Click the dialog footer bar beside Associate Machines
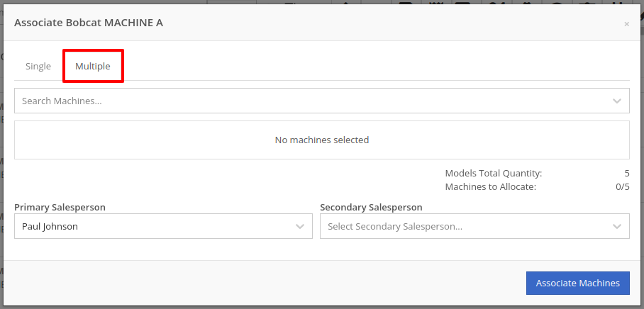Screen dimensions: 644x309 263,283
